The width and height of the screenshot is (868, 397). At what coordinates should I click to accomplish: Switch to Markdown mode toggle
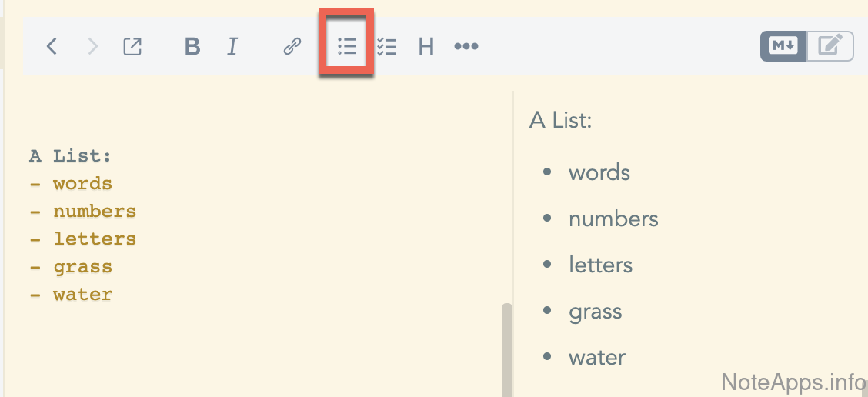tap(783, 46)
